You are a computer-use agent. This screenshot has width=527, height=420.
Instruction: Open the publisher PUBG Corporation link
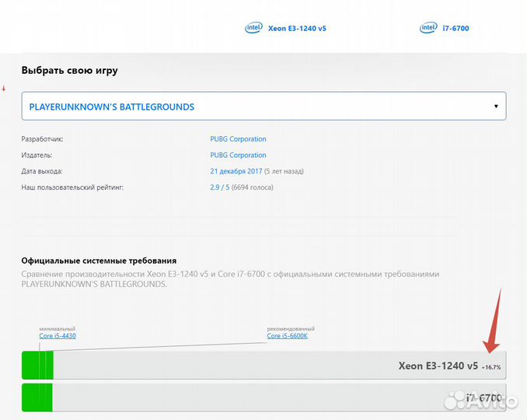click(x=238, y=155)
